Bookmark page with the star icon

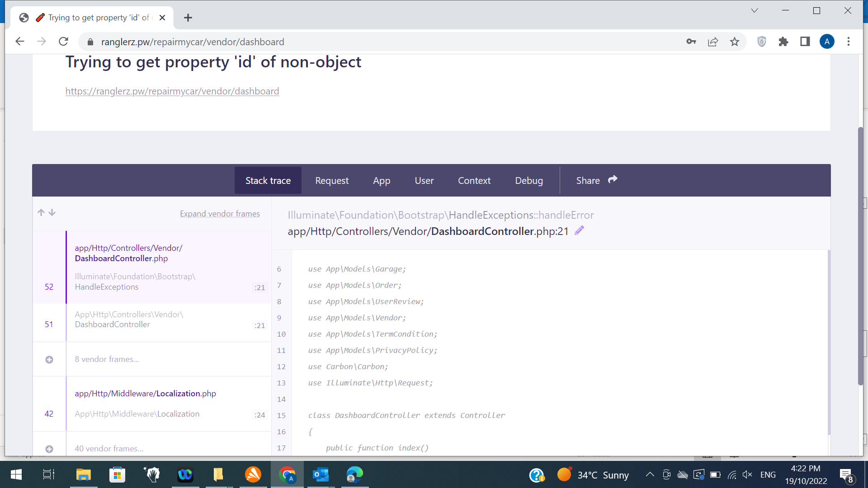735,42
